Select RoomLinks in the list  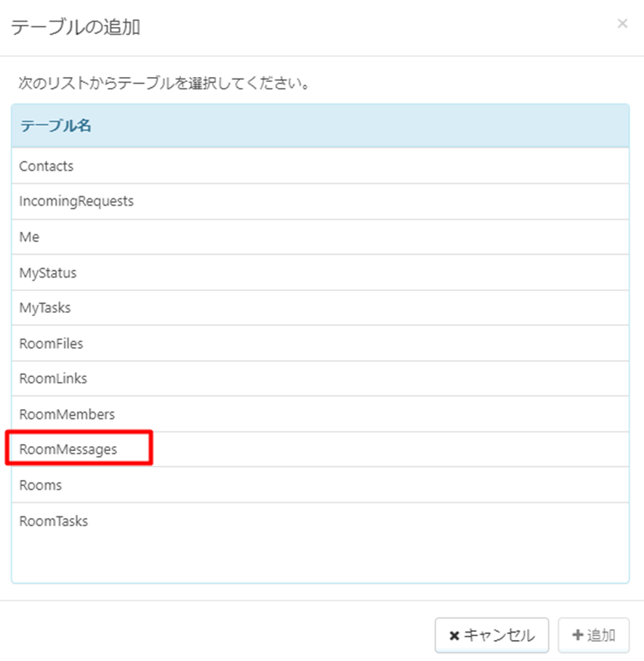pos(53,378)
